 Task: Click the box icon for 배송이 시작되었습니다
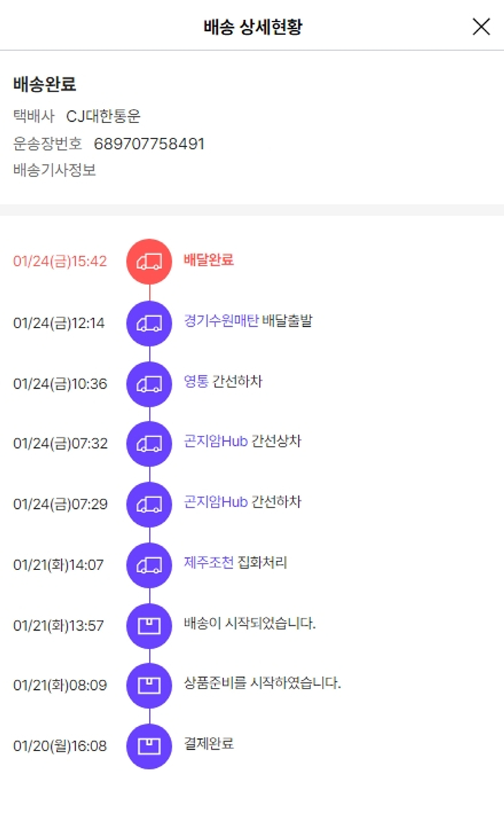click(149, 625)
